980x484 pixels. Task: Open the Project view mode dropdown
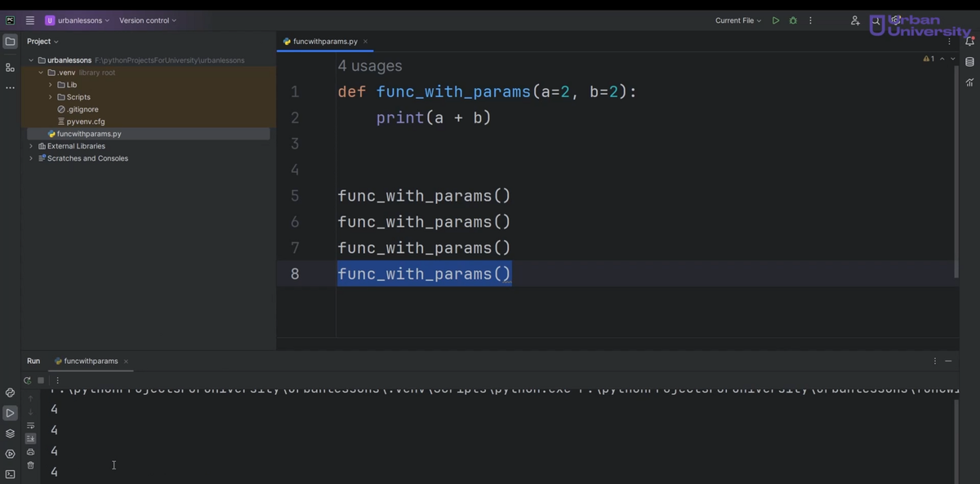click(x=42, y=41)
